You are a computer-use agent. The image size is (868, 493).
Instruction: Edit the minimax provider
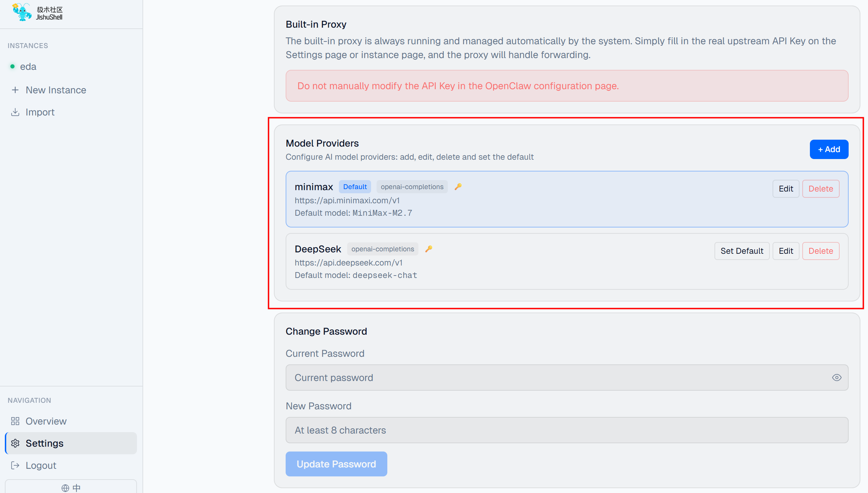coord(786,189)
